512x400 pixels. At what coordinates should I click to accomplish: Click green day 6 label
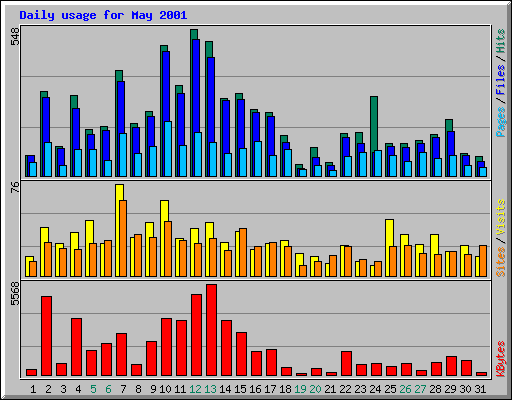pyautogui.click(x=108, y=389)
